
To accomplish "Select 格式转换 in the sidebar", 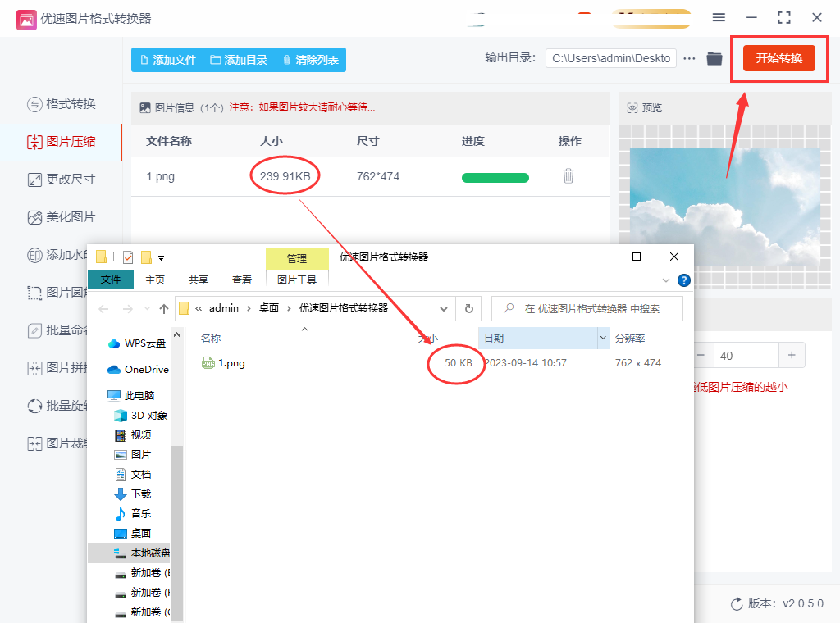I will click(x=61, y=104).
